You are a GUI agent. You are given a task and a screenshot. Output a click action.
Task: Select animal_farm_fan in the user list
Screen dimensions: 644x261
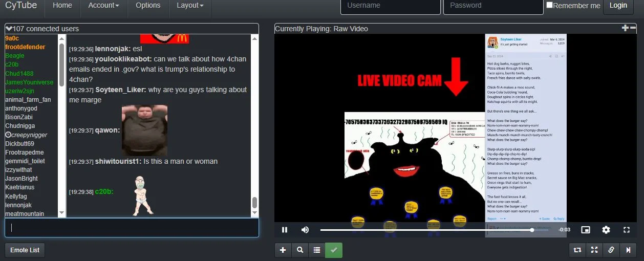[x=28, y=100]
